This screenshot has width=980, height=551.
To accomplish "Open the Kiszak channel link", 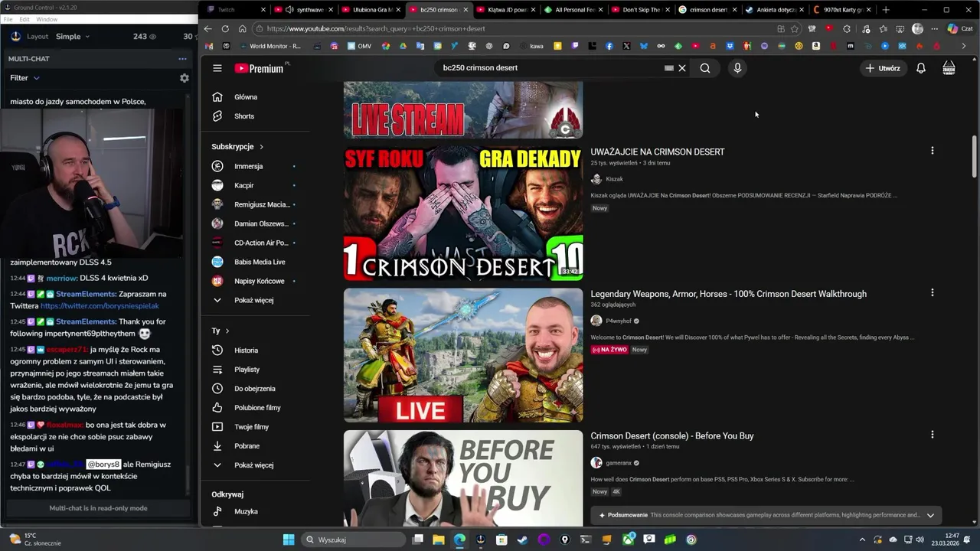I will pos(614,179).
